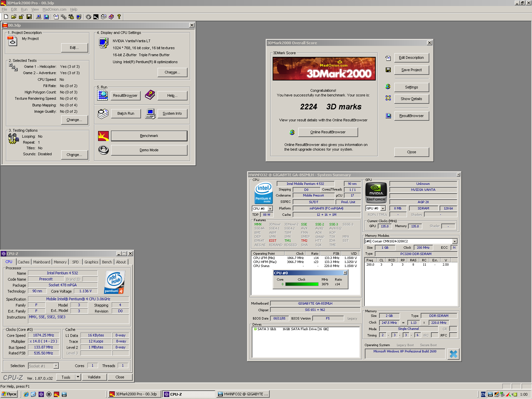Click the Batch Run stack toolbar icon
This screenshot has height=399, width=532.
[104, 17]
